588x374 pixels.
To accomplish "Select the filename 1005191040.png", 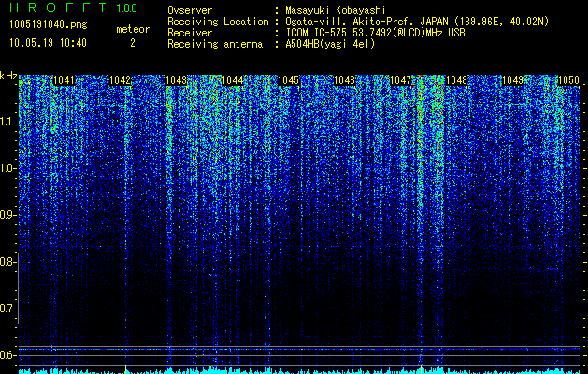I will tap(49, 24).
